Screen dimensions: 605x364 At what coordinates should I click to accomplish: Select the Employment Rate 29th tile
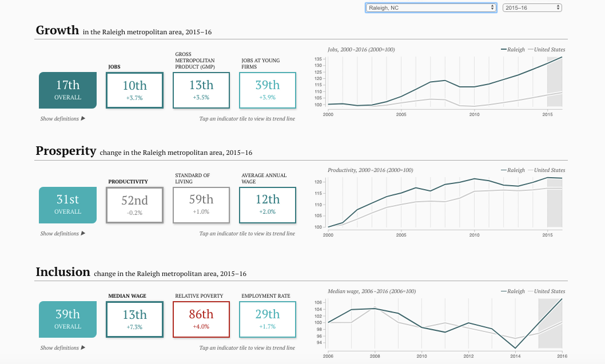[x=268, y=319]
